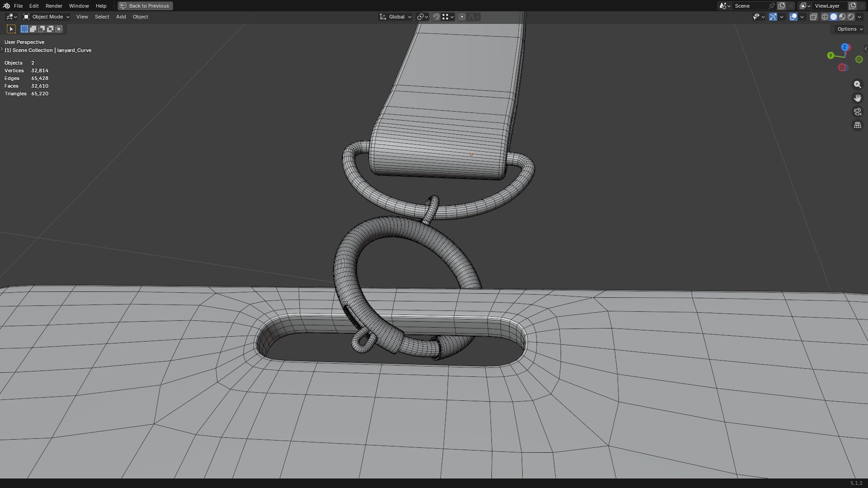Select wireframe viewport shading
The width and height of the screenshot is (868, 488).
coord(825,17)
